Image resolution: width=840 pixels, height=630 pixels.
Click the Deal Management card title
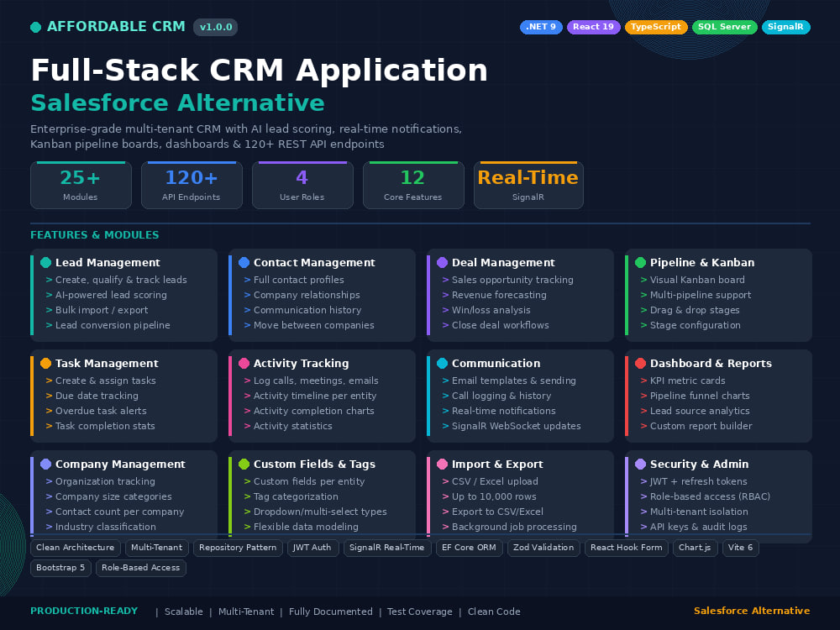[x=503, y=262]
